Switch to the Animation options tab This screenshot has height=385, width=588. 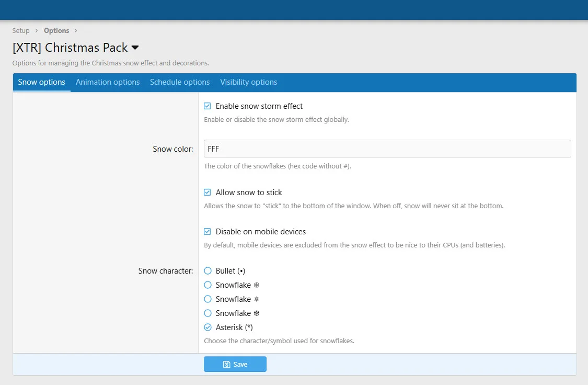coord(108,82)
